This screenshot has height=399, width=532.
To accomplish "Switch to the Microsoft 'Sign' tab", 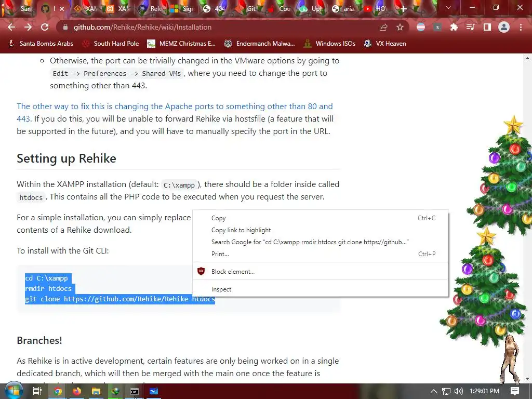I will coord(182,9).
